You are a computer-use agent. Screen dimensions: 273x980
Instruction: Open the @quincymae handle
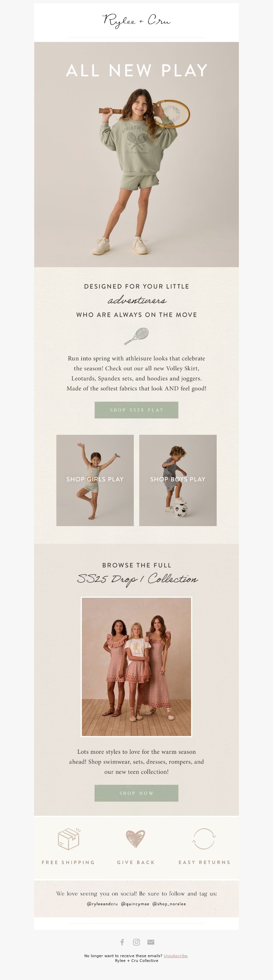coord(135,904)
